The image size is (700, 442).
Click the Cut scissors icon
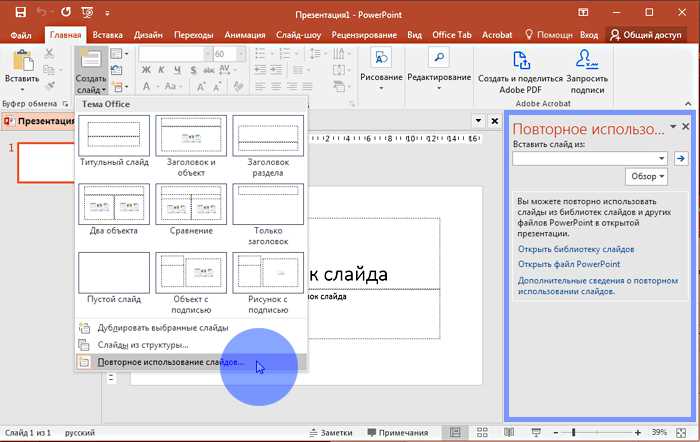50,54
